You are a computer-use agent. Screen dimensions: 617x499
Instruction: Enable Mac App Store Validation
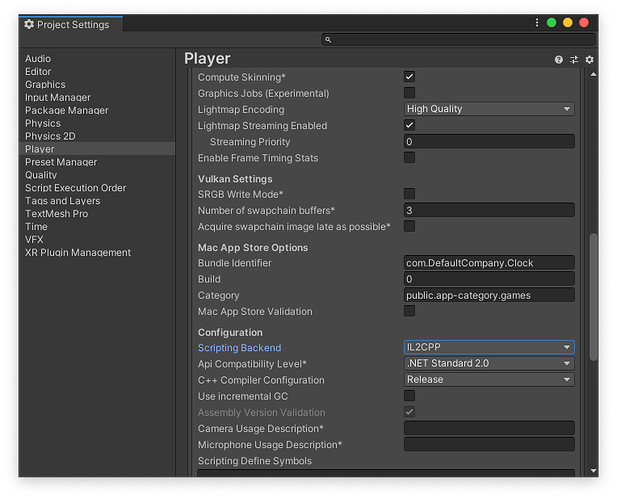point(409,312)
